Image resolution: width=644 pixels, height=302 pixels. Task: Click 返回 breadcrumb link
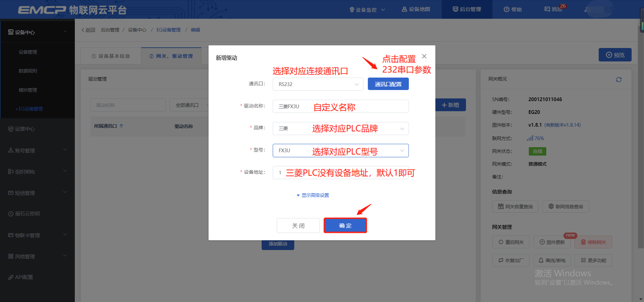coord(88,30)
